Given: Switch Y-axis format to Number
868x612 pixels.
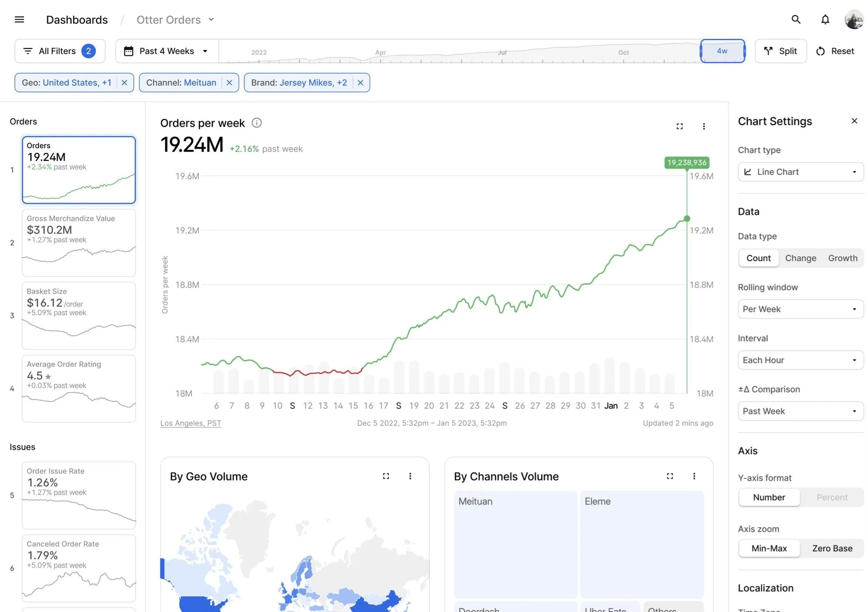Looking at the screenshot, I should pos(769,497).
